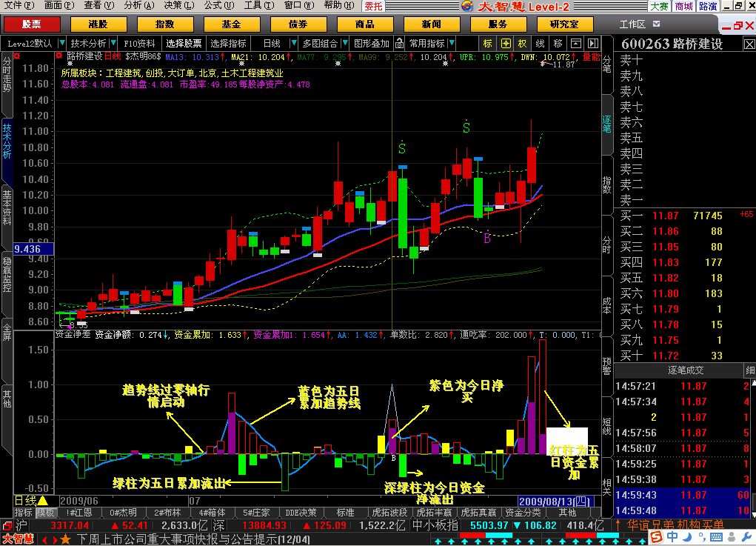Click the soft keyboard tray icon
This screenshot has height=546, width=756.
[x=717, y=537]
